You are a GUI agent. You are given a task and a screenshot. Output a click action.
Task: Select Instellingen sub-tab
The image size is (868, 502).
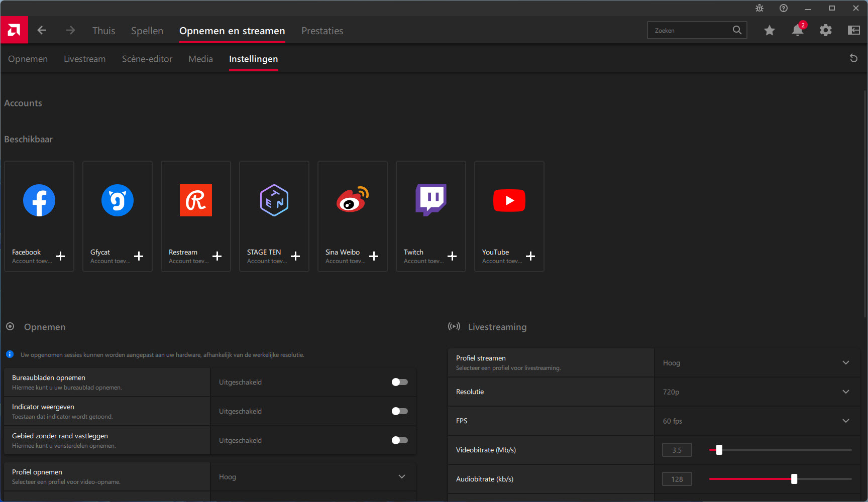[254, 59]
